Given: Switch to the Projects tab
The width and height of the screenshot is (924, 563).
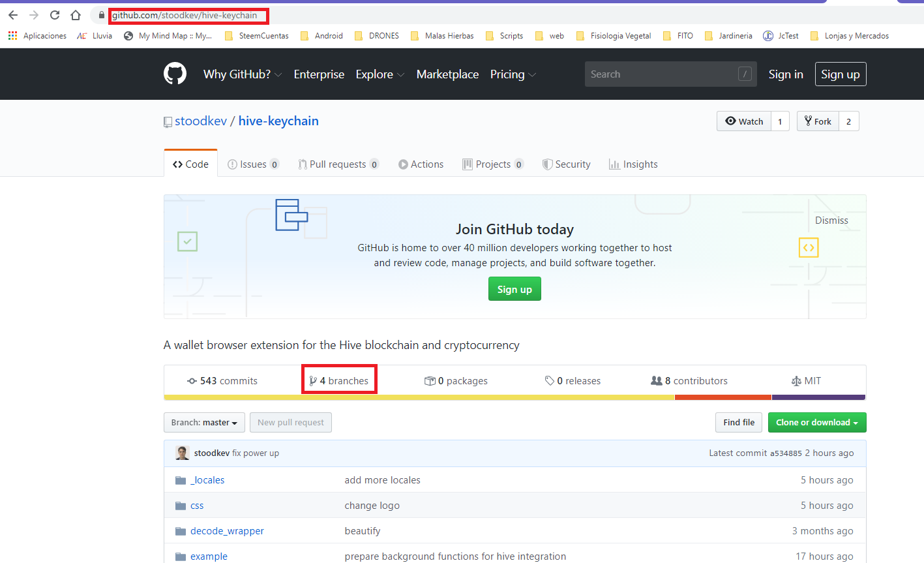Looking at the screenshot, I should pos(493,164).
